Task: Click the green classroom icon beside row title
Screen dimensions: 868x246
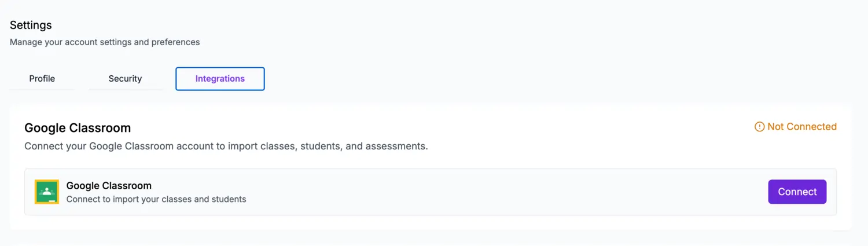Action: (x=47, y=192)
